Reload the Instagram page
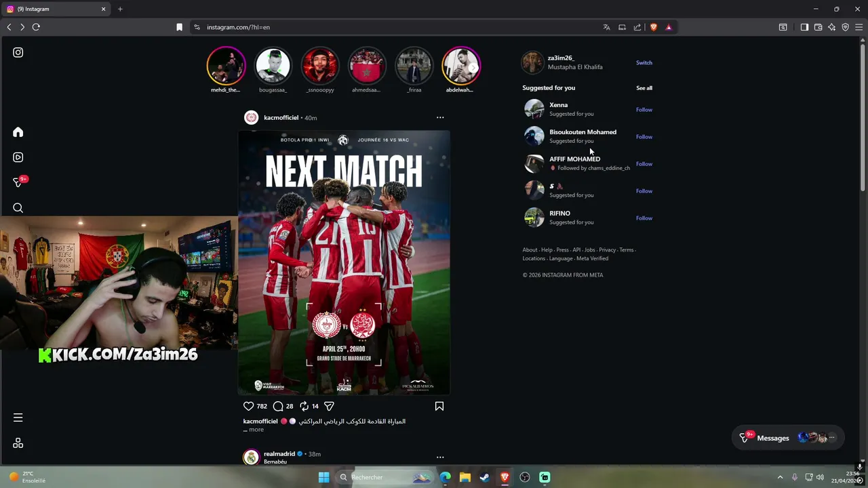The image size is (868, 488). tap(36, 27)
